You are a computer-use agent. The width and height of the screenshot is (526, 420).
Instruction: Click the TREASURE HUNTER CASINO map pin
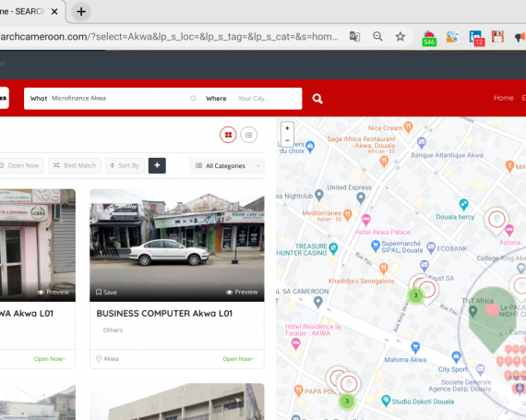pyautogui.click(x=333, y=248)
